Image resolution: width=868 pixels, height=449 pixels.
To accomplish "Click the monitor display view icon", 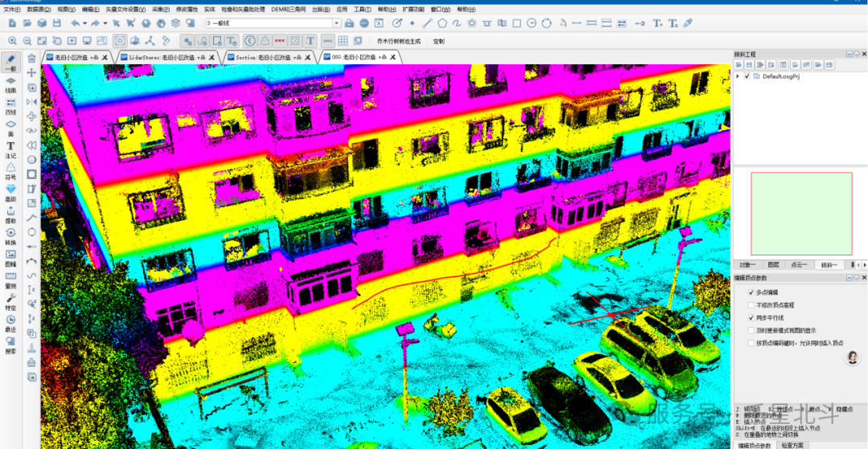I will coord(87,41).
